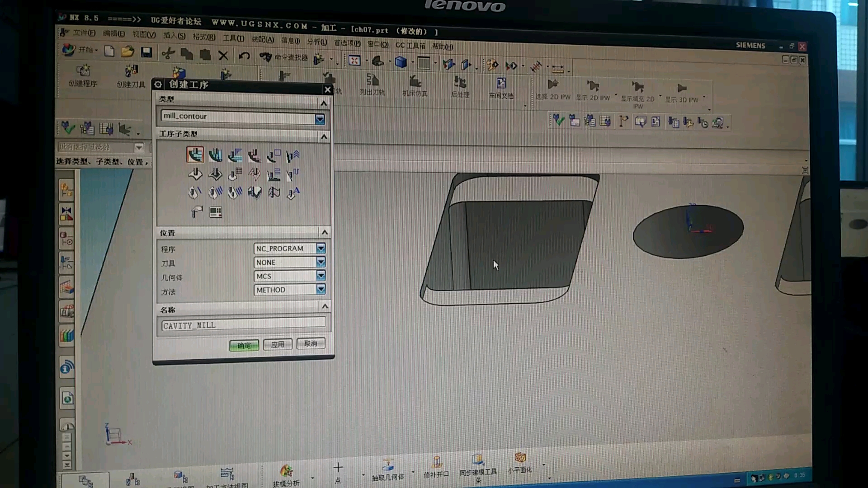868x488 pixels.
Task: Open the 分析(L) menu
Action: (317, 42)
